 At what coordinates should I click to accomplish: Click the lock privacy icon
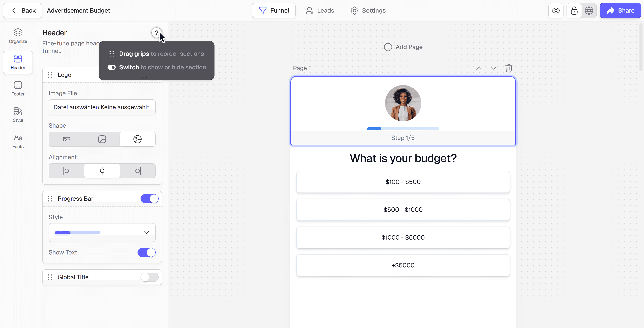[x=574, y=11]
